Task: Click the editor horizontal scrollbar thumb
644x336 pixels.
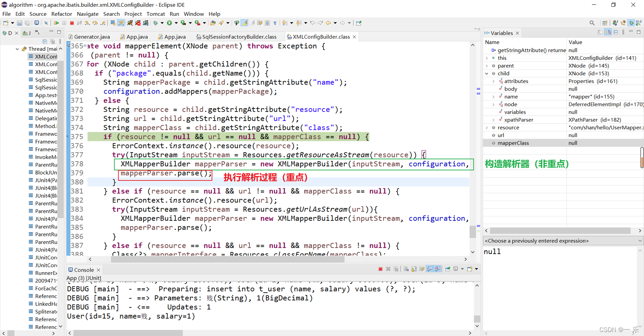Action: click(228, 259)
